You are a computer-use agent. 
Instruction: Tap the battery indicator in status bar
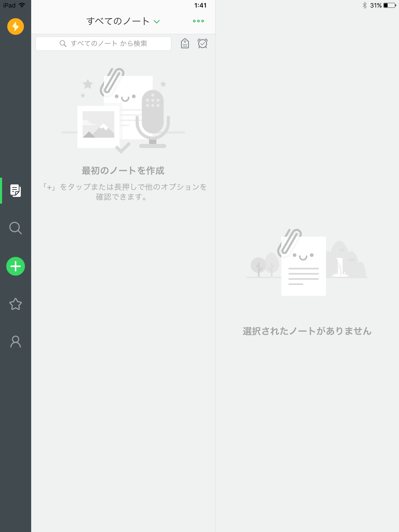click(x=389, y=5)
